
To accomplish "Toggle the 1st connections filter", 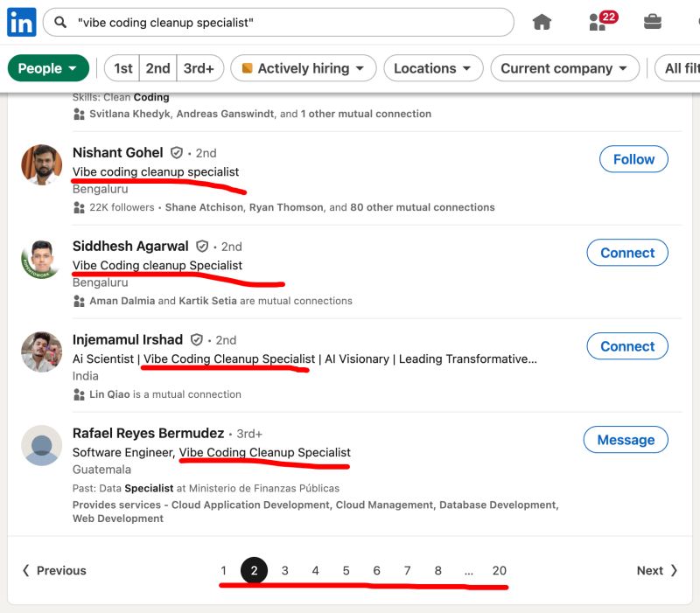I will click(123, 68).
